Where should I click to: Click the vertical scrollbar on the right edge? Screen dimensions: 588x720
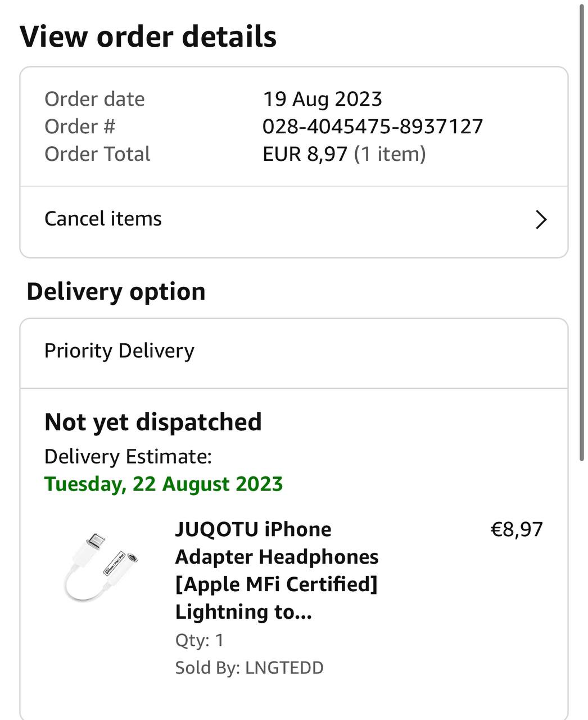click(x=582, y=232)
